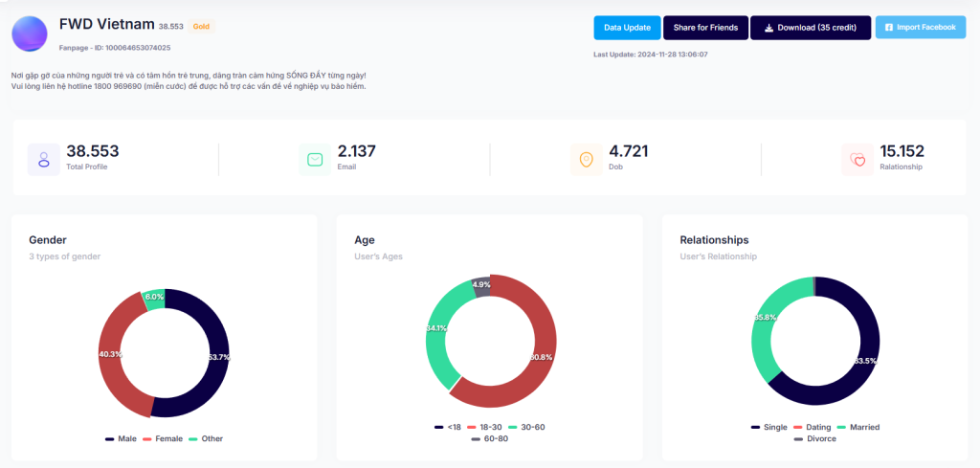Click the Data Update button

point(627,28)
